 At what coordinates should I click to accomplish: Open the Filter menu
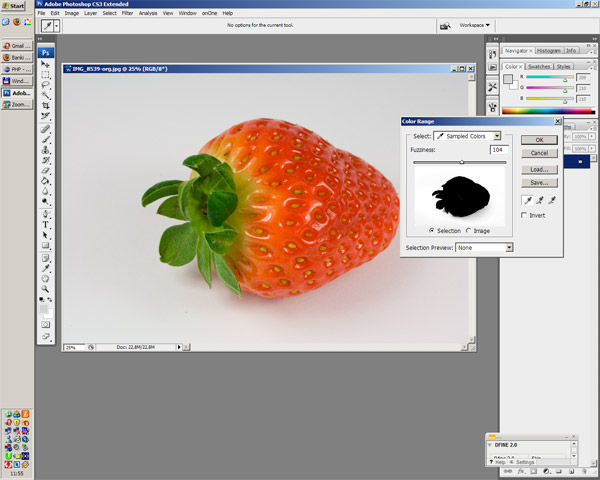[127, 13]
